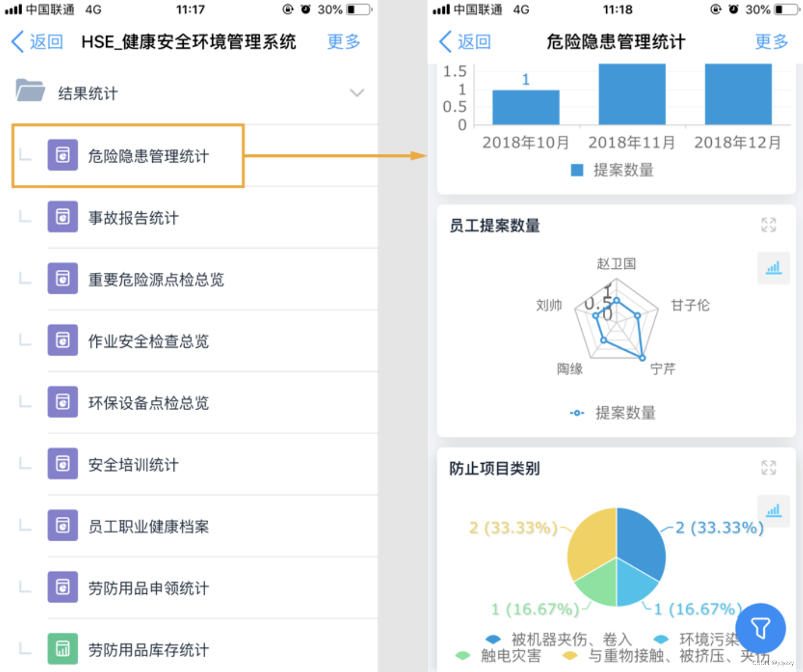The height and width of the screenshot is (672, 803).
Task: Change 防止项目类别 chart type with bar icon
Action: coord(773,511)
